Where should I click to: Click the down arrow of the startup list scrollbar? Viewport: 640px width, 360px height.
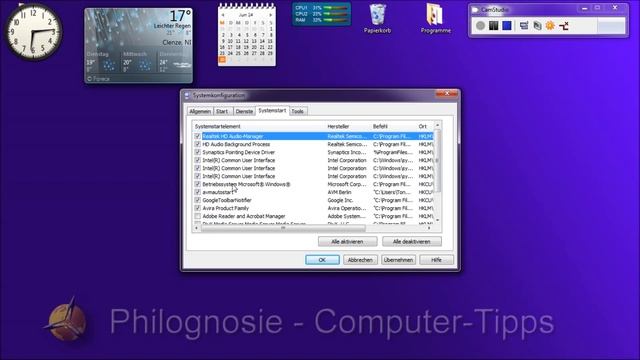438,220
